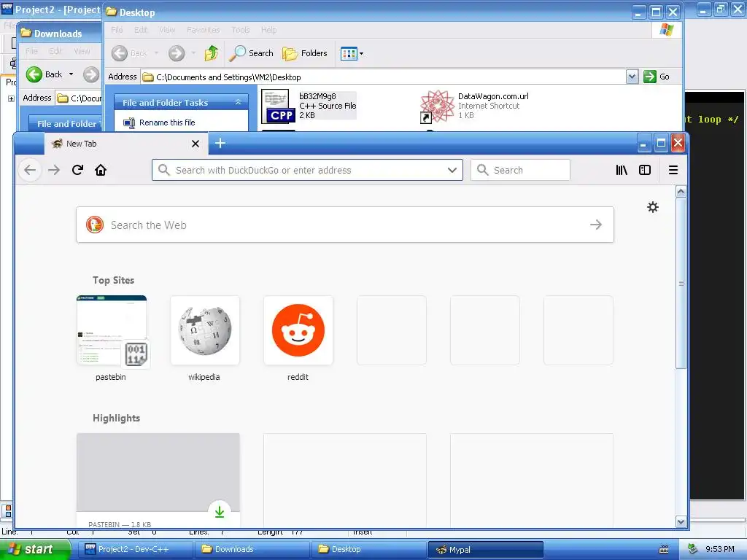Open New Tab page settings gear
This screenshot has width=747, height=560.
click(653, 206)
